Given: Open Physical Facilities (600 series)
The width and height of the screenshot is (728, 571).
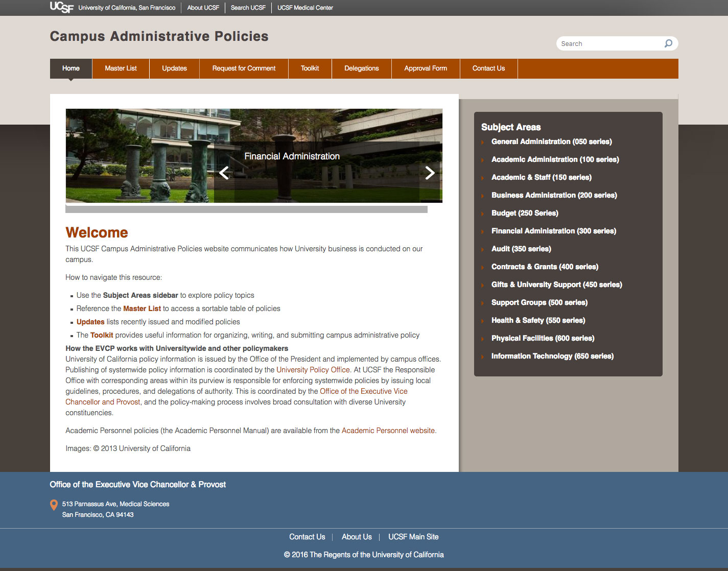Looking at the screenshot, I should point(543,338).
